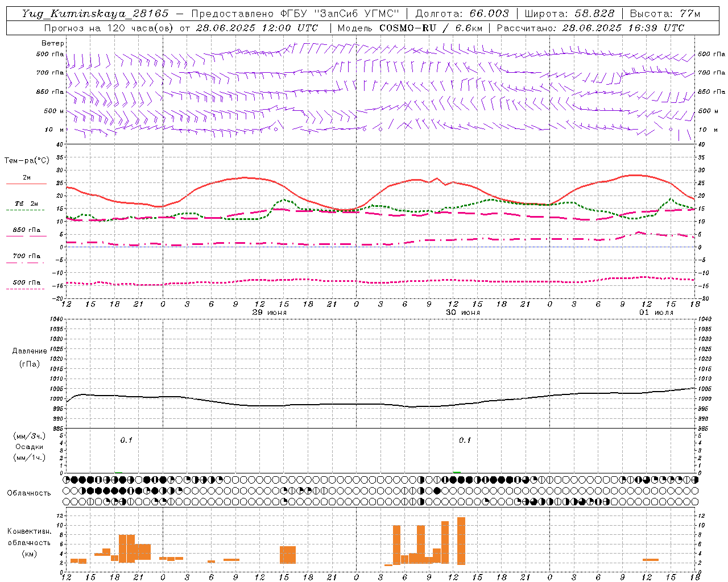Click the green precipitation bar on 30 июня

pyautogui.click(x=457, y=472)
